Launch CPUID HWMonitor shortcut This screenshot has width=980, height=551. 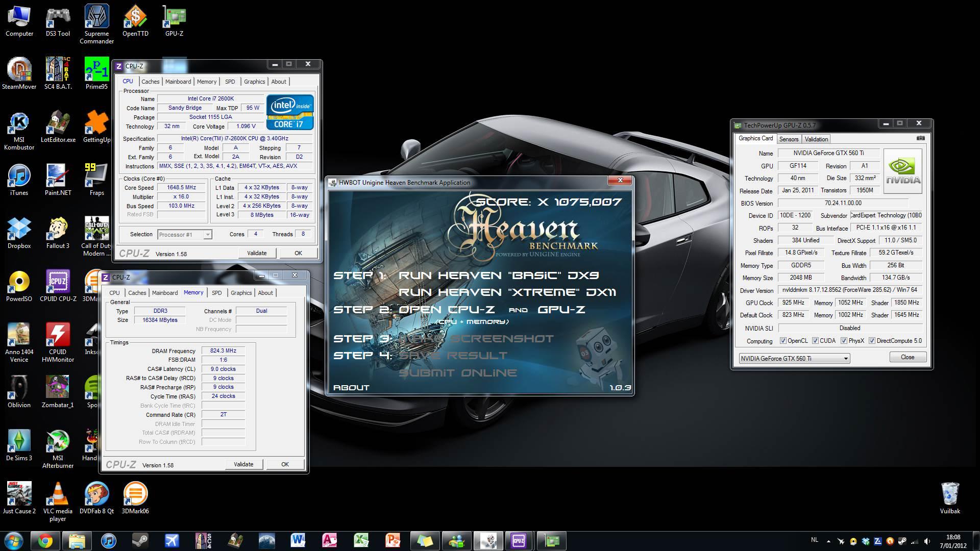pyautogui.click(x=58, y=342)
